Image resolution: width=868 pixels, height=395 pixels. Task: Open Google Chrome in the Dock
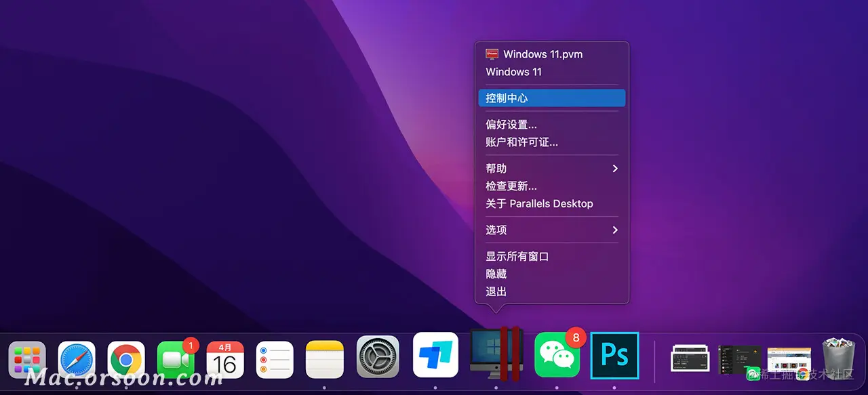pos(126,360)
